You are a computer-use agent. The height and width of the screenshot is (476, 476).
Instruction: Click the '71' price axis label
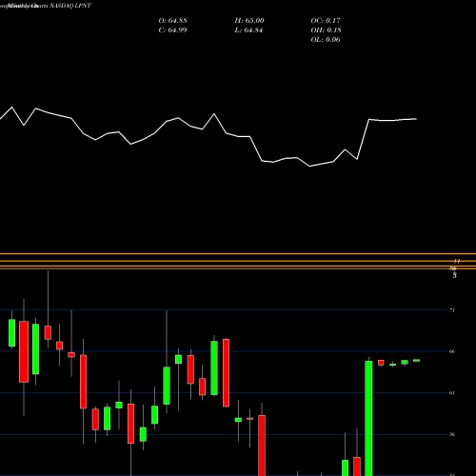click(x=452, y=310)
